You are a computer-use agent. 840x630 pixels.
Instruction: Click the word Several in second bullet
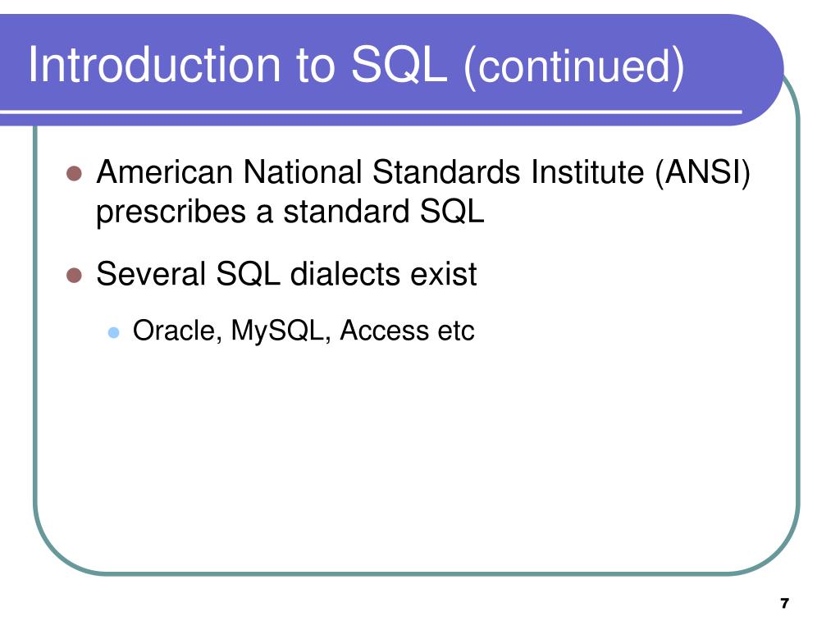(x=151, y=274)
